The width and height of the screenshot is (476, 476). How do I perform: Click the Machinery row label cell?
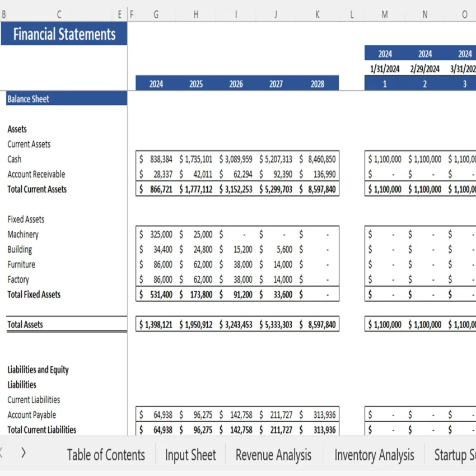click(x=23, y=234)
